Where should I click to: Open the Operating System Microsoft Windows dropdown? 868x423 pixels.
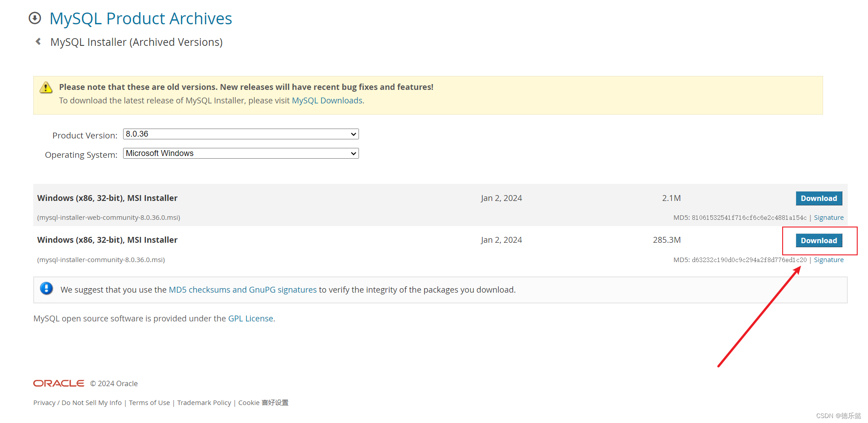[241, 153]
